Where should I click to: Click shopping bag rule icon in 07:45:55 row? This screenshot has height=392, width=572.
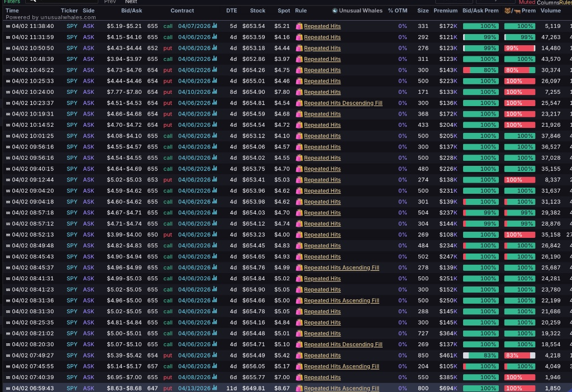(299, 366)
